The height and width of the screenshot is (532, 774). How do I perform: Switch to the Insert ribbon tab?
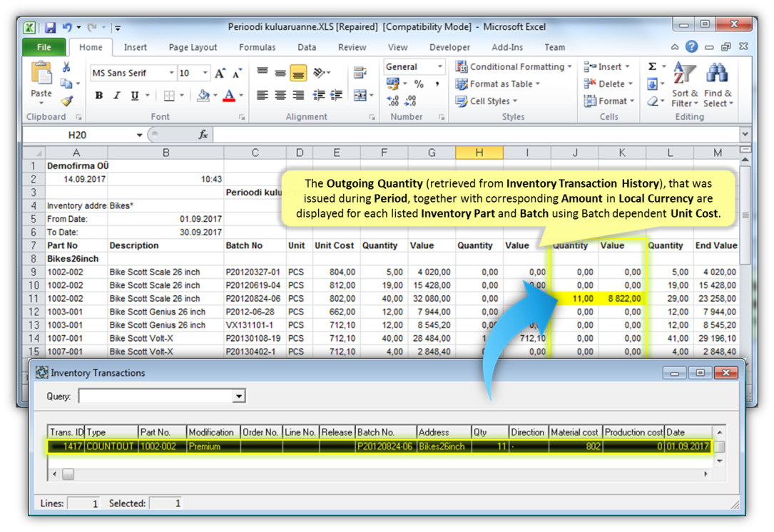(136, 47)
